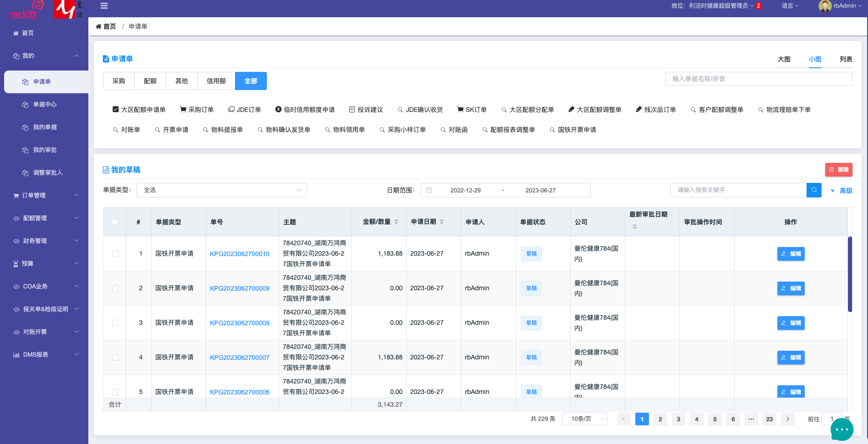This screenshot has height=444, width=868.
Task: Open the 10条/页 page size dropdown
Action: [585, 419]
